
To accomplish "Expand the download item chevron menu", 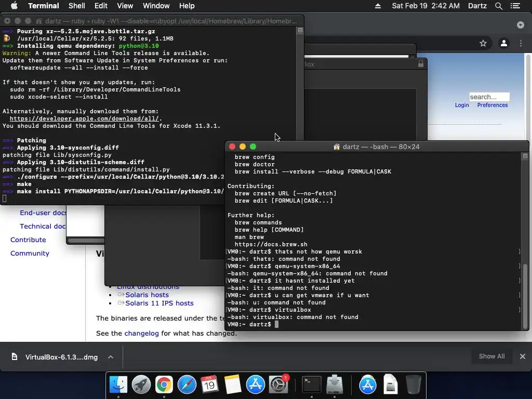I will point(111,357).
